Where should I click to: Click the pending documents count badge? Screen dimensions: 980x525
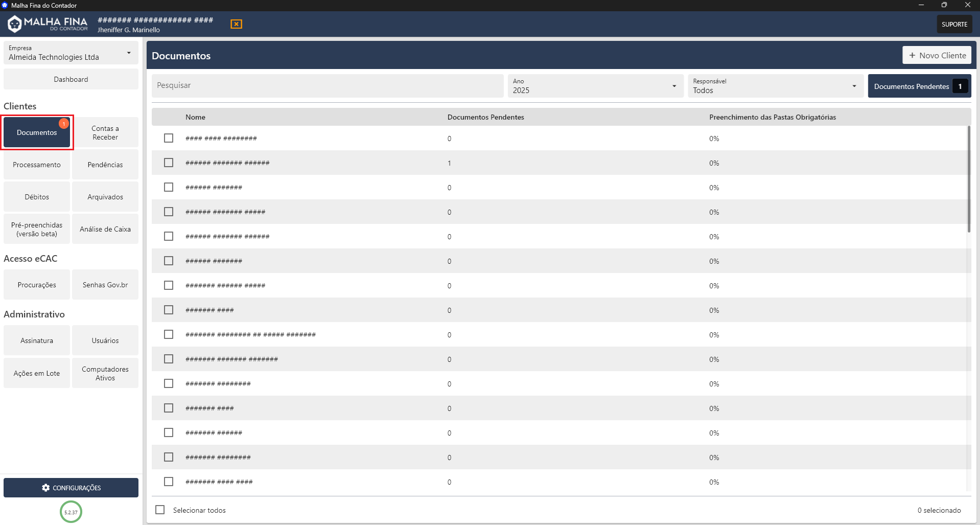(x=960, y=86)
